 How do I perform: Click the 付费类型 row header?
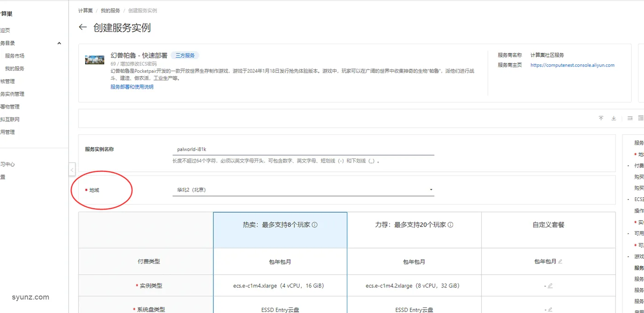point(149,262)
